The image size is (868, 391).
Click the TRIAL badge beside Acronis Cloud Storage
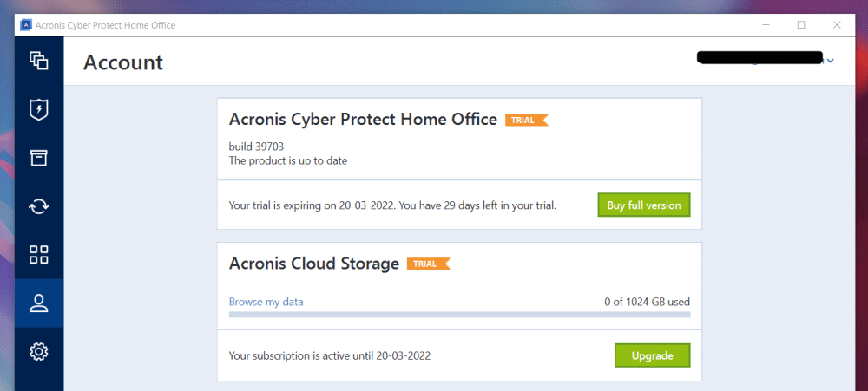click(x=428, y=264)
